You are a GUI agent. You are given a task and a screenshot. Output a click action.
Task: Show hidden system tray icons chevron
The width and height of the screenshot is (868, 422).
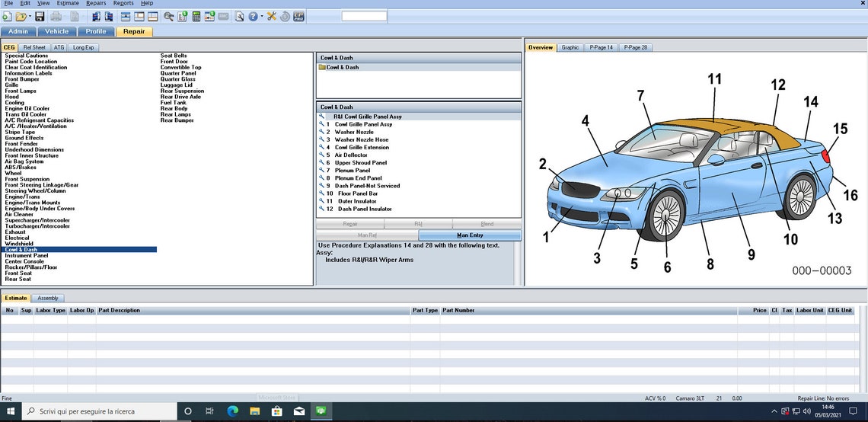tap(774, 411)
